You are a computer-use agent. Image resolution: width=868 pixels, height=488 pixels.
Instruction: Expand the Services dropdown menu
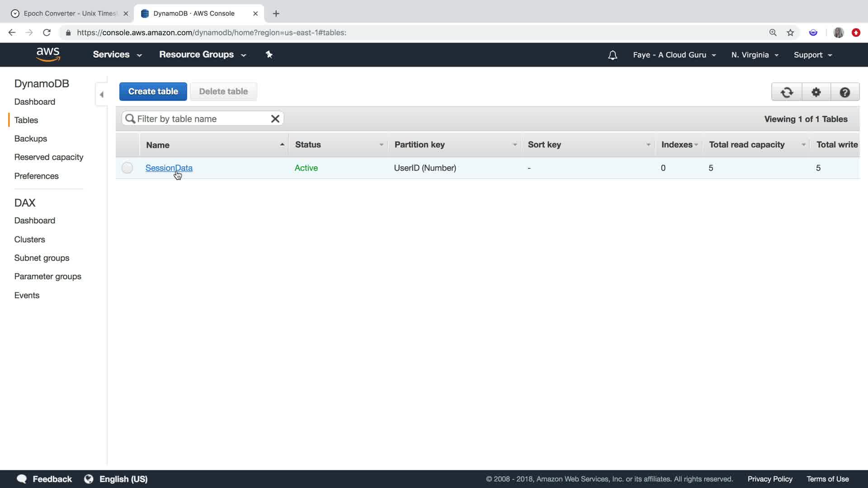[x=117, y=55]
